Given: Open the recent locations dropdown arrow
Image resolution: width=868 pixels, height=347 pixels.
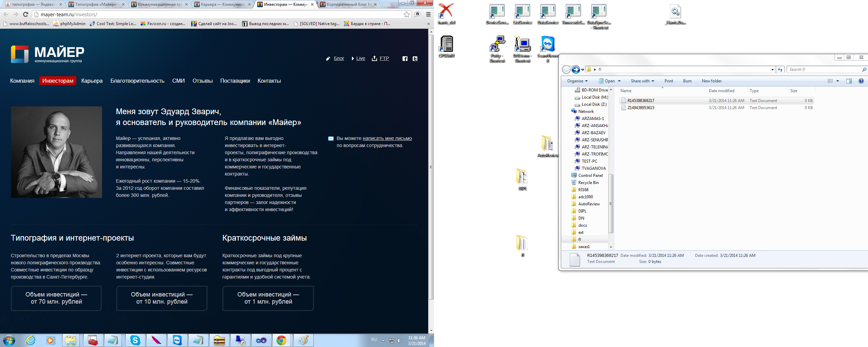Looking at the screenshot, I should click(x=583, y=70).
